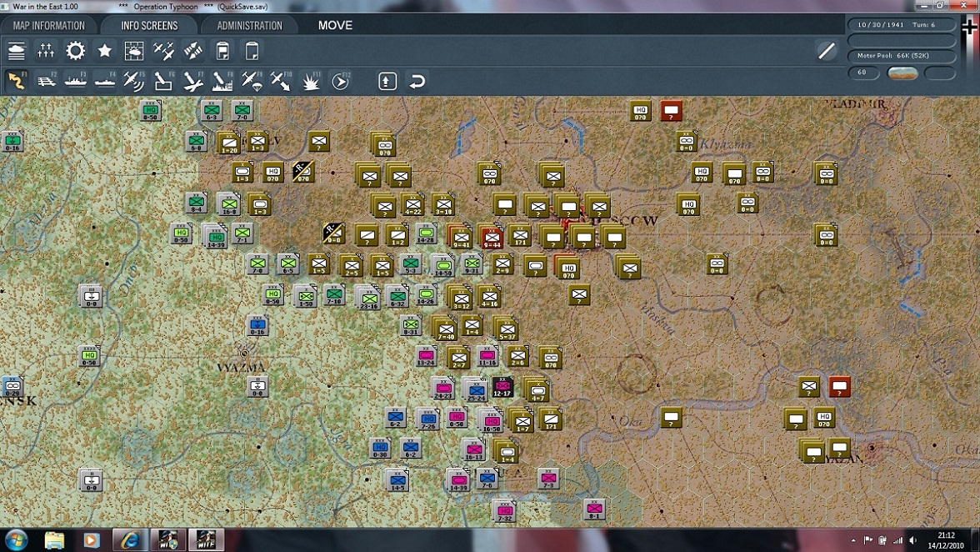Select the black 12-17 unit counter
Screen dimensions: 980x552
point(502,387)
